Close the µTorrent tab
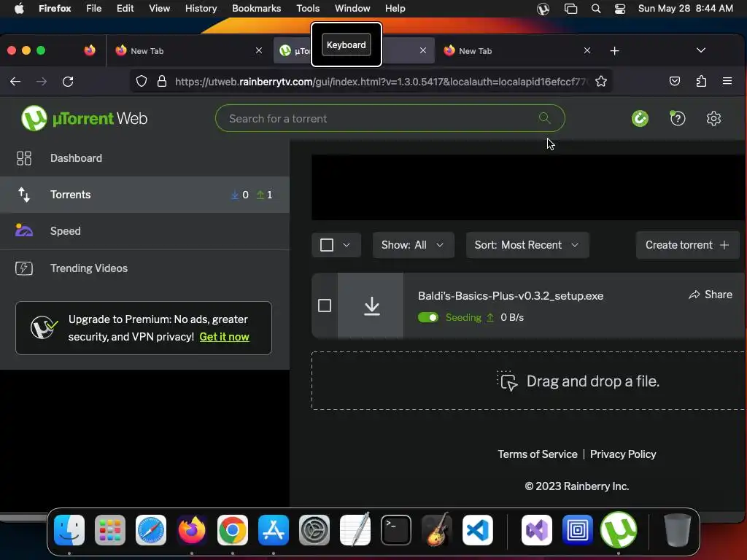 click(422, 50)
